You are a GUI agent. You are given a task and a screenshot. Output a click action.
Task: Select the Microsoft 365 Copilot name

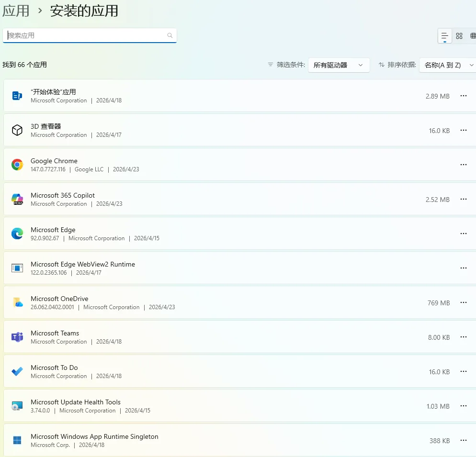[x=63, y=195]
